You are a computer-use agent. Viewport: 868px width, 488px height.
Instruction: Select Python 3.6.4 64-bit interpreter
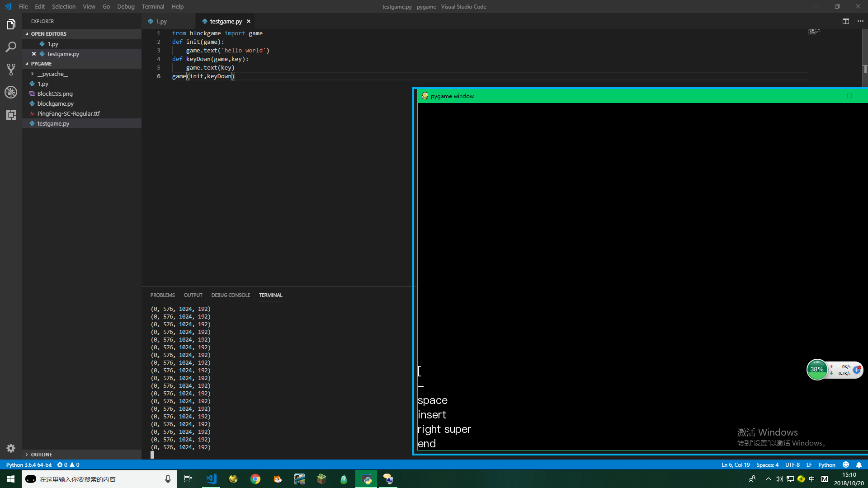29,465
